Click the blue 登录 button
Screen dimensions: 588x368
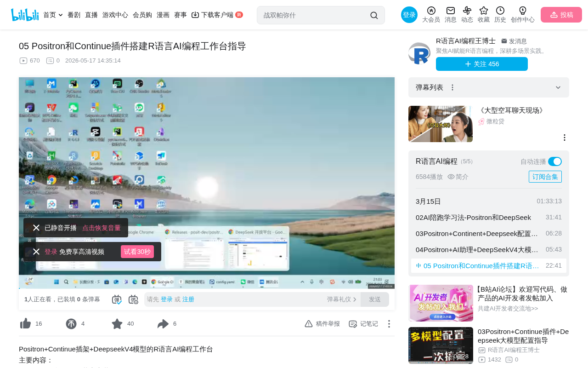coord(409,15)
